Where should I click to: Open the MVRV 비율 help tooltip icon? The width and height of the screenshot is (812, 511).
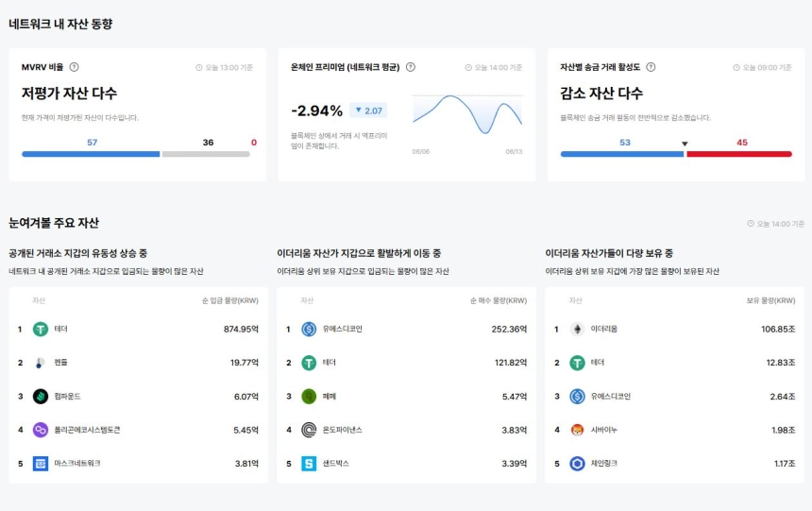click(74, 67)
